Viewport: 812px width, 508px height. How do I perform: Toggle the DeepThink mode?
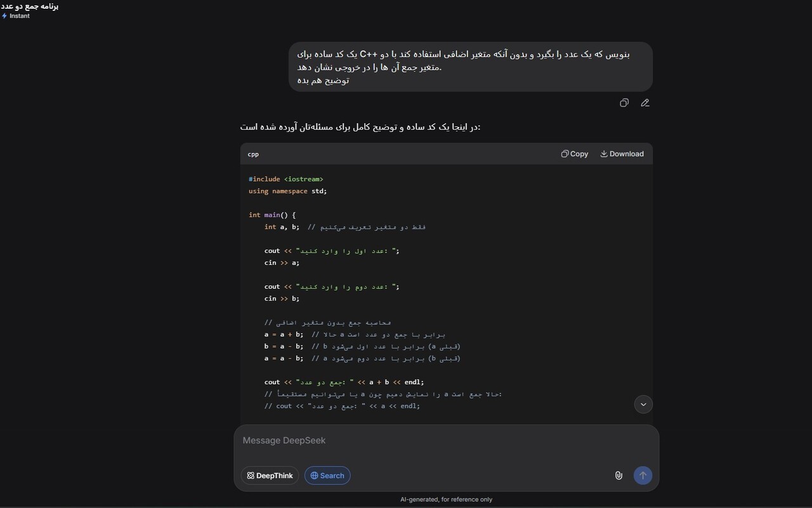pyautogui.click(x=270, y=476)
